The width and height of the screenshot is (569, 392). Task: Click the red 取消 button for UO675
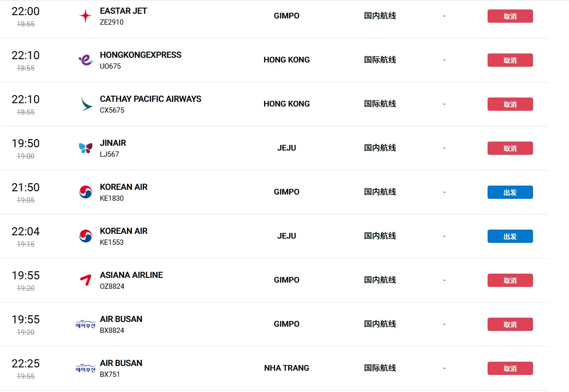[x=510, y=60]
